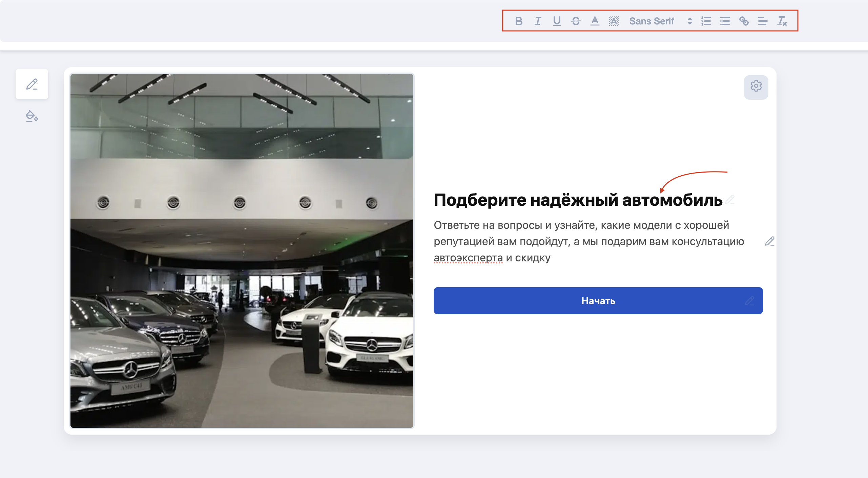
Task: Insert a hyperlink
Action: point(744,21)
